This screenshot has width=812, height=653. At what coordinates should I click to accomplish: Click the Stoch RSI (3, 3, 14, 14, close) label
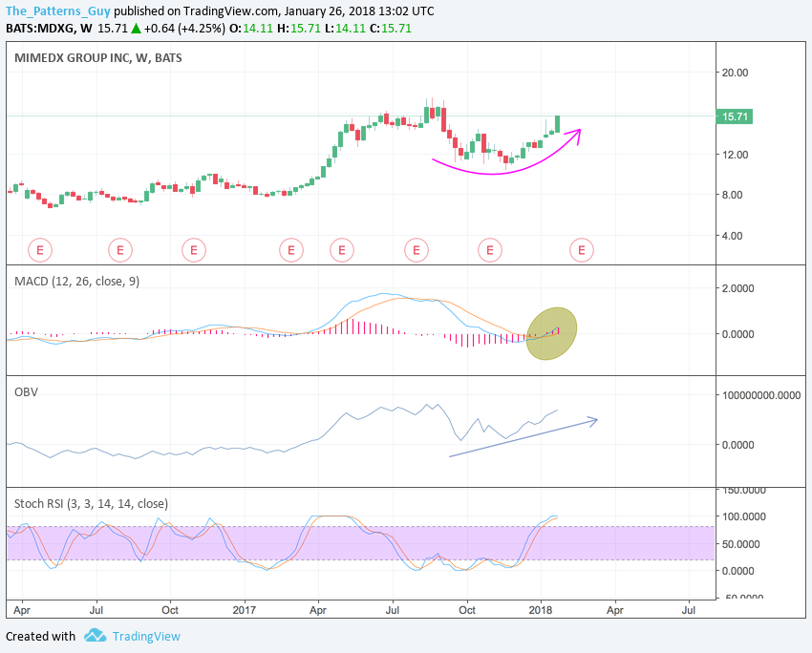point(91,503)
